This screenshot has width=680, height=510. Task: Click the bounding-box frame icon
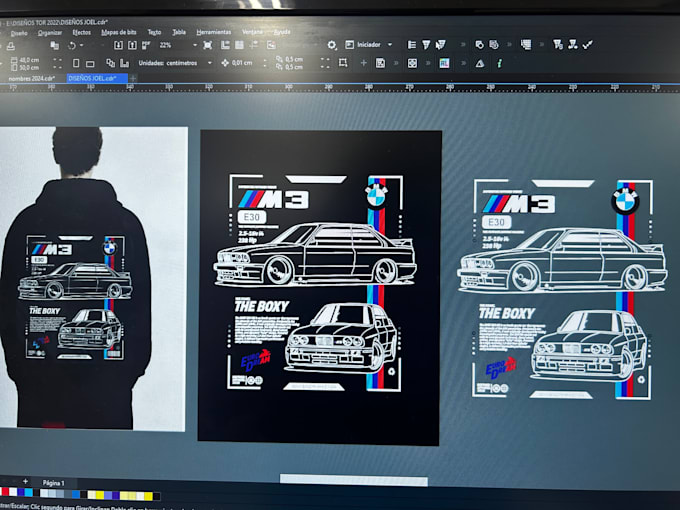pyautogui.click(x=343, y=63)
